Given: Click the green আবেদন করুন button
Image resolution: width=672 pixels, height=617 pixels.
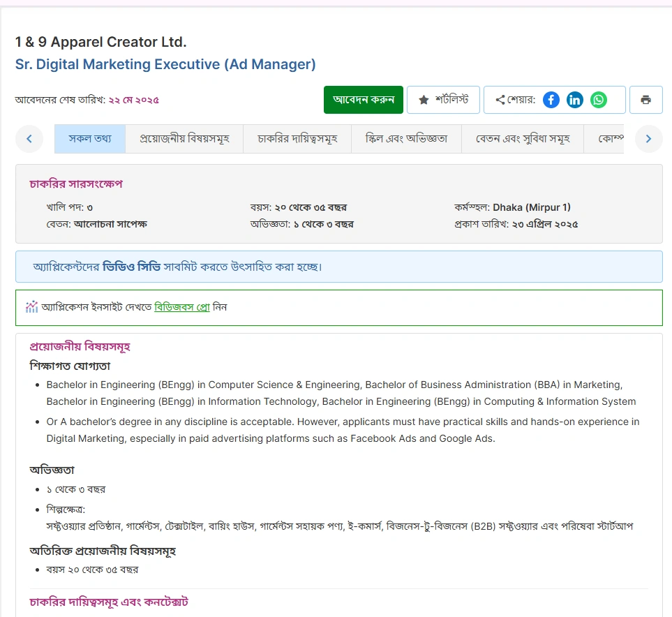Looking at the screenshot, I should pos(364,100).
